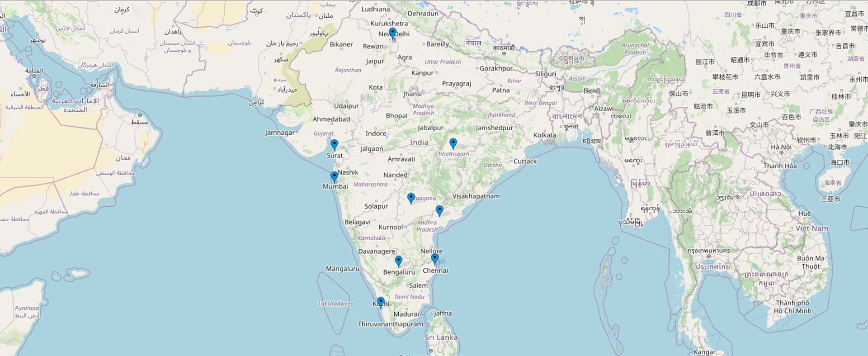Select the Jaipur city label

[375, 62]
